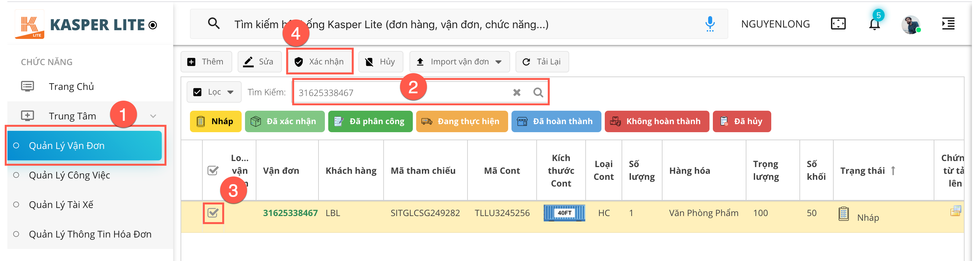Open the right side panel menu icon

pyautogui.click(x=948, y=24)
